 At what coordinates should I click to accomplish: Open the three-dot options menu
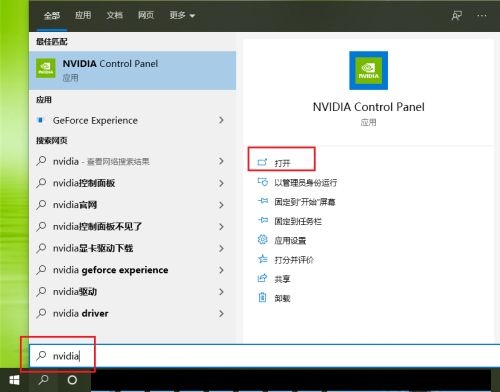482,15
